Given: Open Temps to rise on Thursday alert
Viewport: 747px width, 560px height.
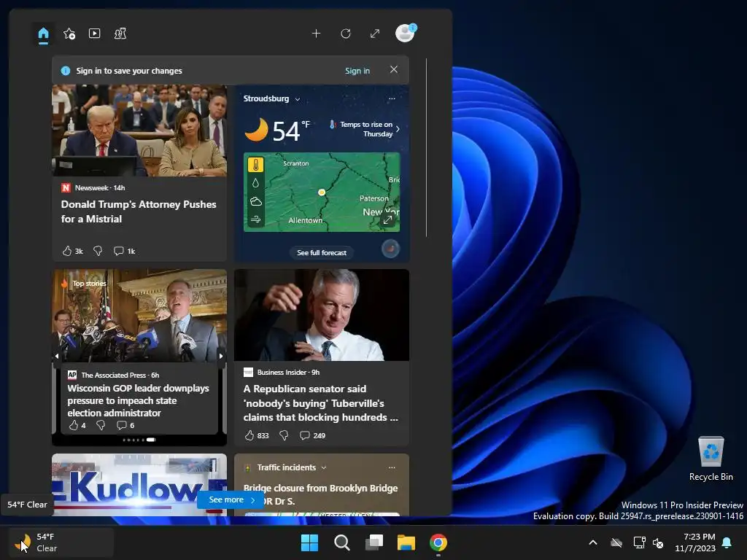Looking at the screenshot, I should click(x=365, y=129).
